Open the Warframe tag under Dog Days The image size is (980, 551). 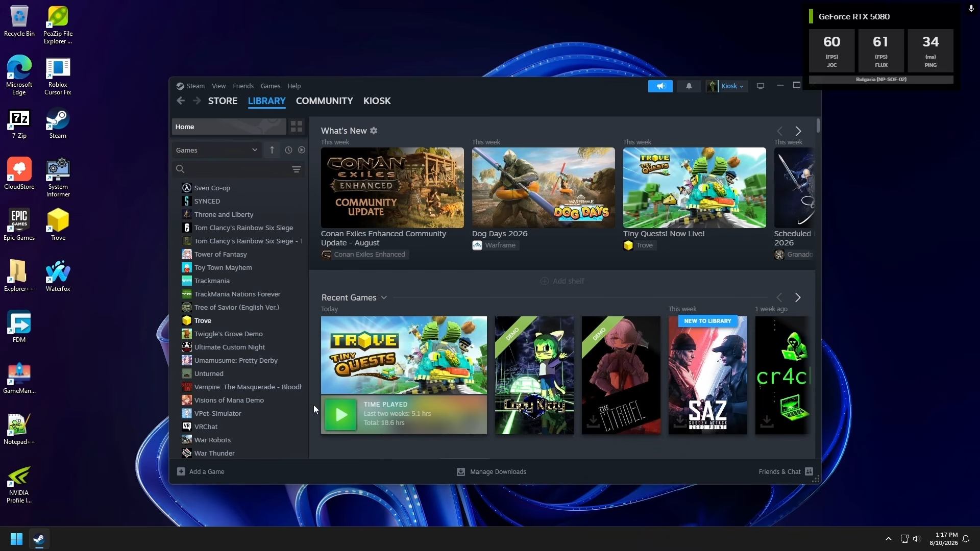[x=495, y=245]
